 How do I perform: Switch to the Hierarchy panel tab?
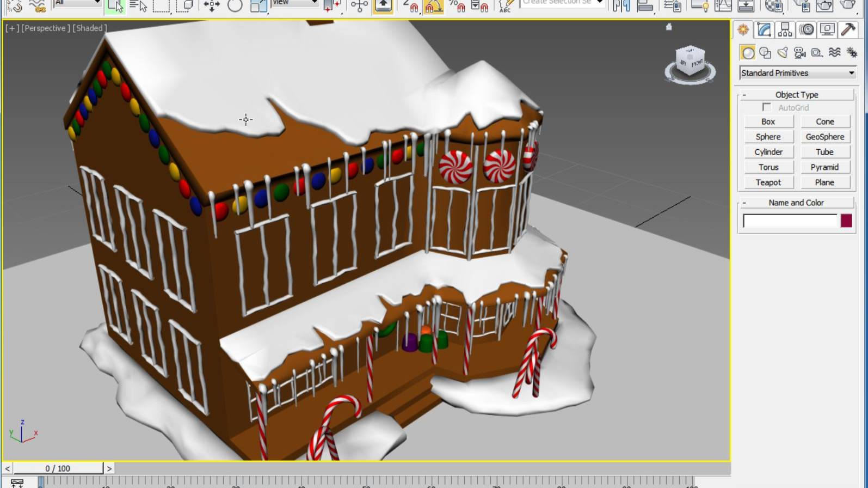coord(785,30)
